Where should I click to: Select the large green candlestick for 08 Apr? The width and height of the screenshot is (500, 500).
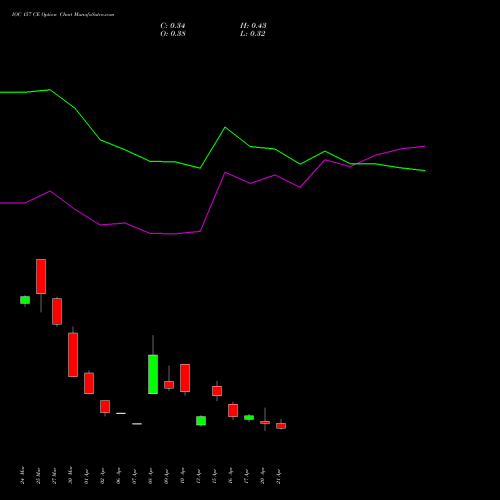[153, 374]
